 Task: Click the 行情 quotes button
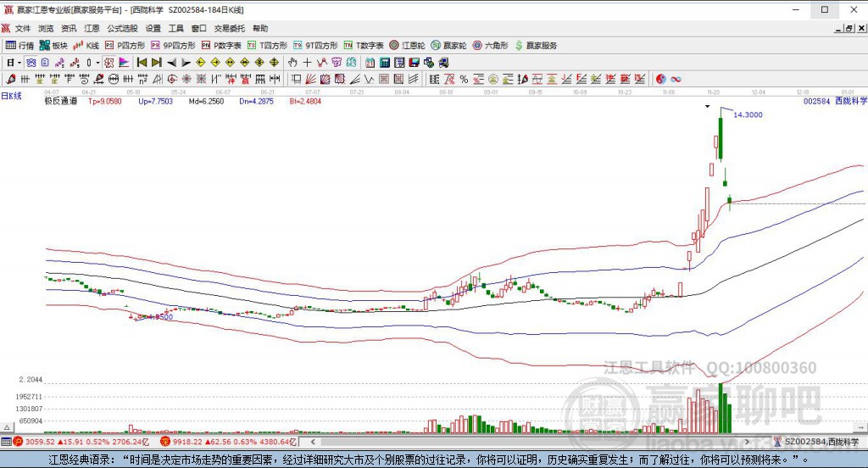20,46
